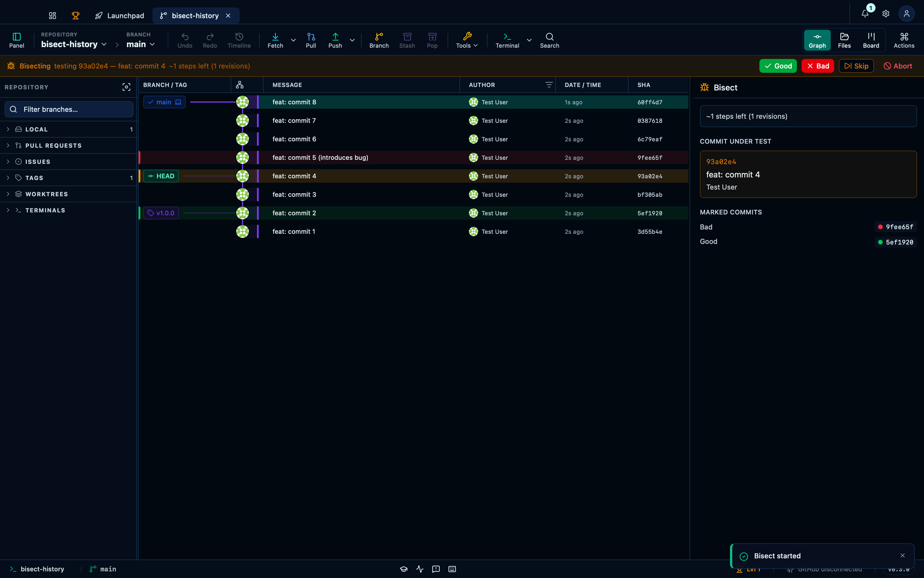Open the Timeline history icon

coord(239,40)
